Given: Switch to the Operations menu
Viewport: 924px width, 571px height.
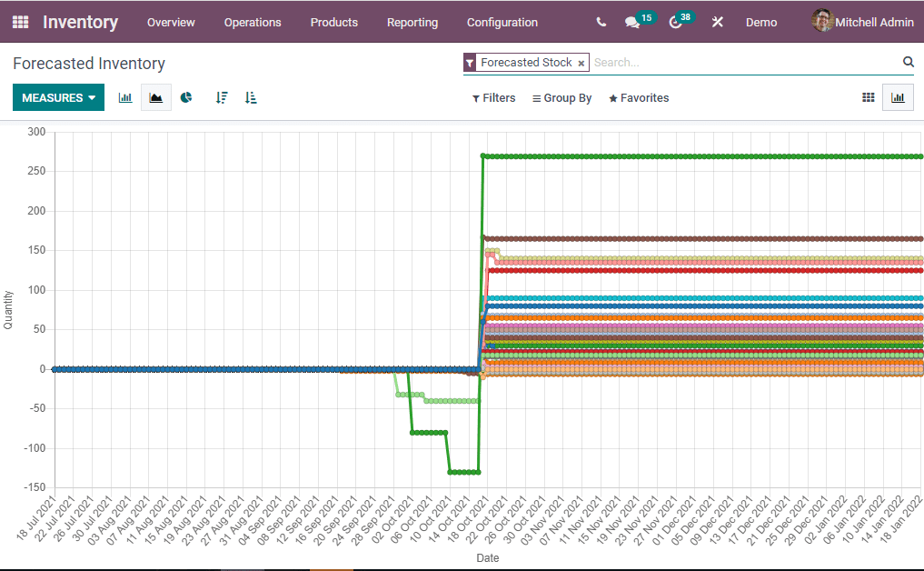Looking at the screenshot, I should click(x=253, y=23).
